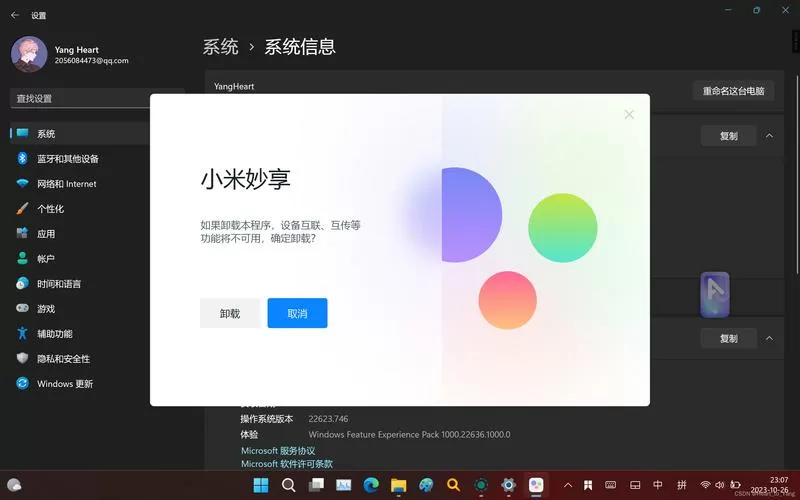800x500 pixels.
Task: Click the Bluetooth icon in sidebar
Action: pyautogui.click(x=22, y=158)
